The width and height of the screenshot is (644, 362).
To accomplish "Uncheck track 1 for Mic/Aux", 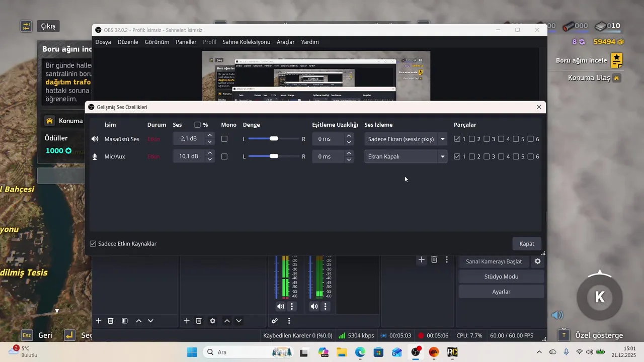I will [457, 156].
